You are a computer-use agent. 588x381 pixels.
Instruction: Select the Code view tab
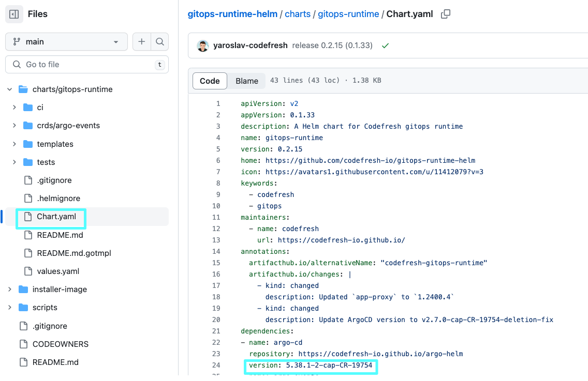click(x=210, y=81)
